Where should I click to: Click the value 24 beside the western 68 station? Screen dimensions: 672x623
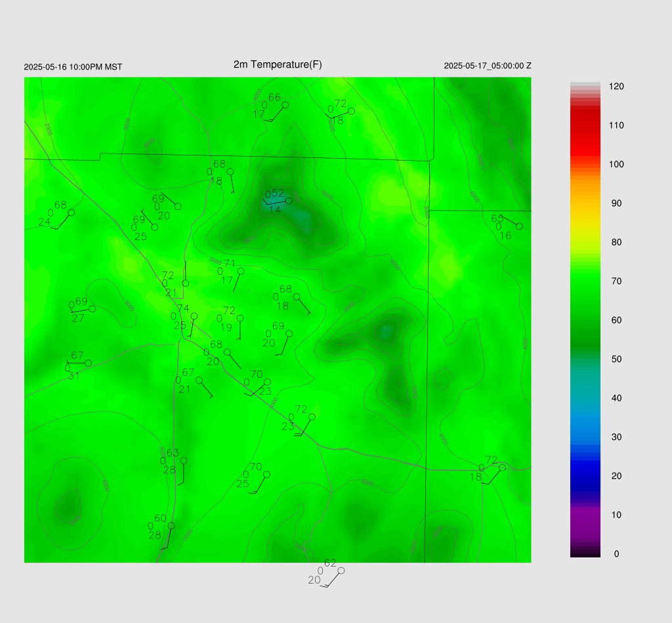pos(44,222)
